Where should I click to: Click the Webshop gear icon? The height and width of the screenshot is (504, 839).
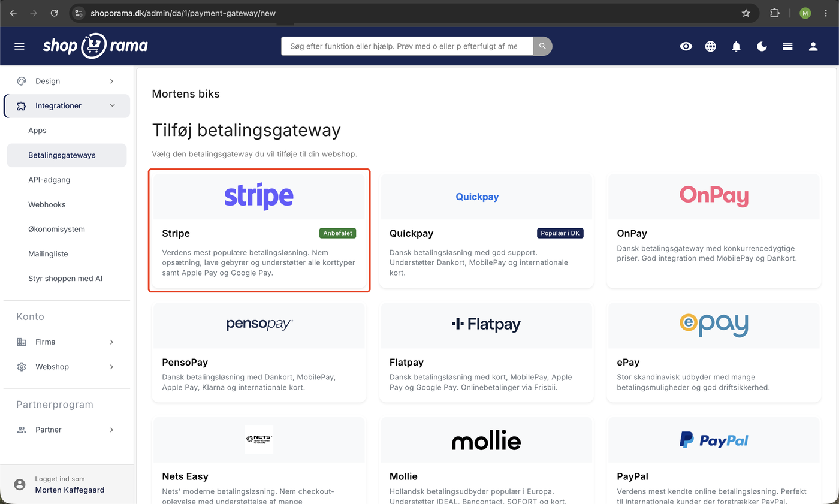pos(22,367)
